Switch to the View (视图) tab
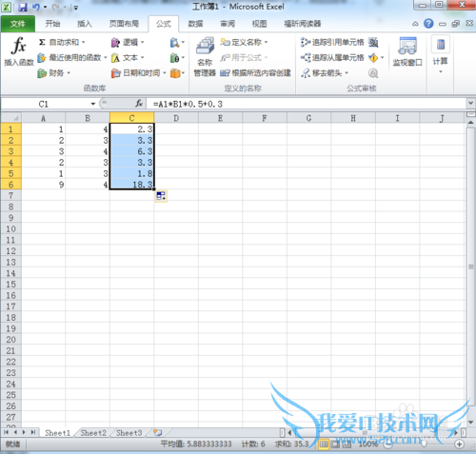This screenshot has width=476, height=454. pyautogui.click(x=259, y=24)
